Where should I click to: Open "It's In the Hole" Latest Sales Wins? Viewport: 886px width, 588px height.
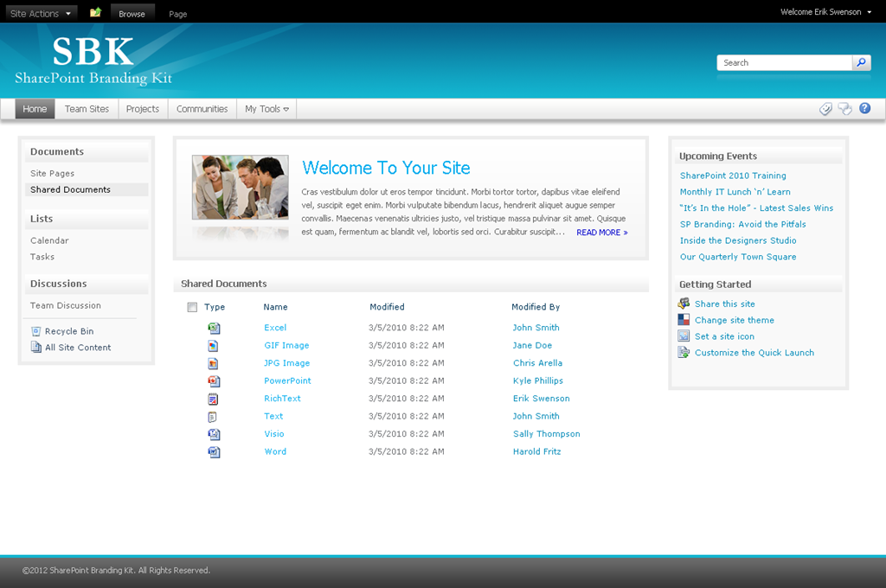click(x=756, y=208)
